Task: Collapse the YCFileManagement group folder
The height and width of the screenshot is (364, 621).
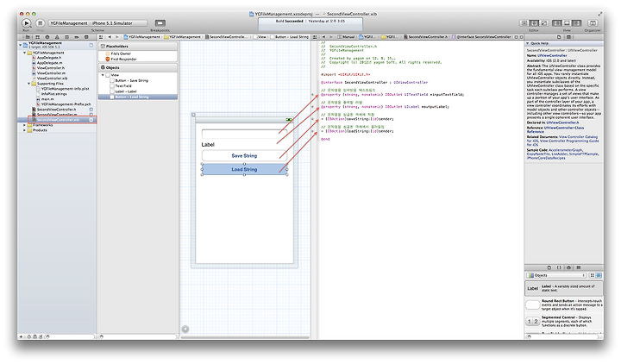Action: 24,53
